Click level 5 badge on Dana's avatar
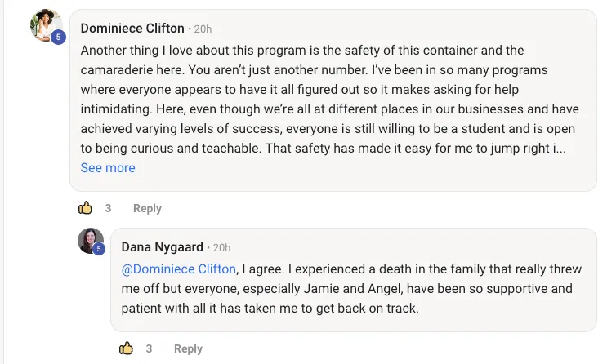The height and width of the screenshot is (364, 616). [99, 249]
